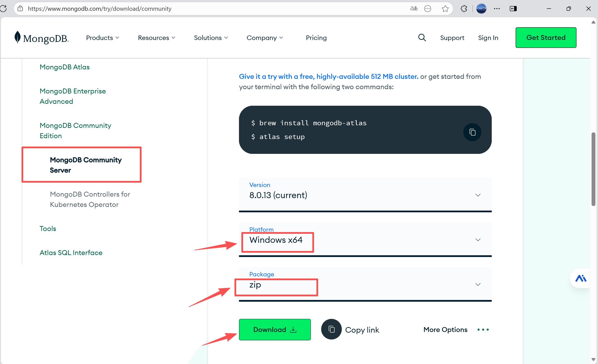Viewport: 598px width, 364px height.
Task: Click the reload page icon
Action: 3,9
